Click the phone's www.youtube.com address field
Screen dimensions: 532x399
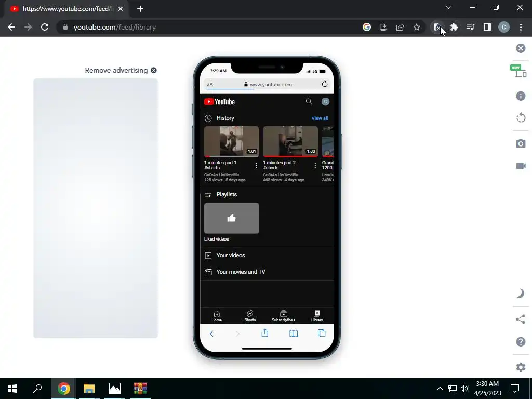(267, 84)
